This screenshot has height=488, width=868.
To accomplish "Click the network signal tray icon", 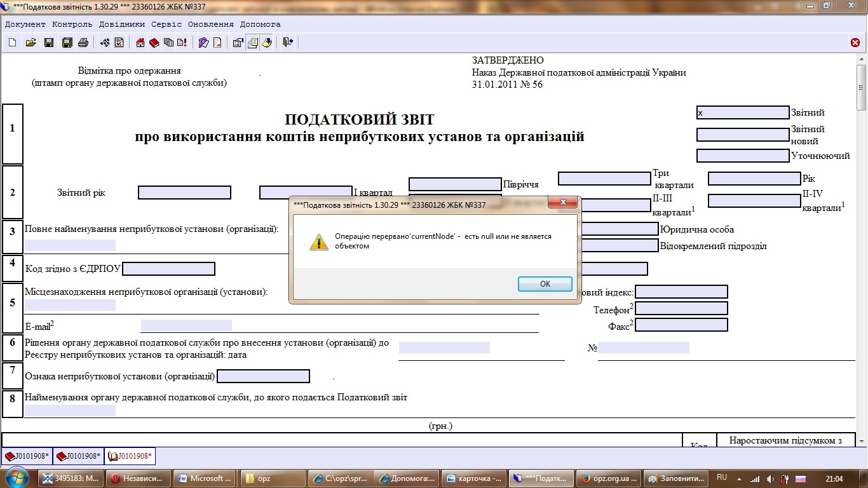I will point(756,478).
